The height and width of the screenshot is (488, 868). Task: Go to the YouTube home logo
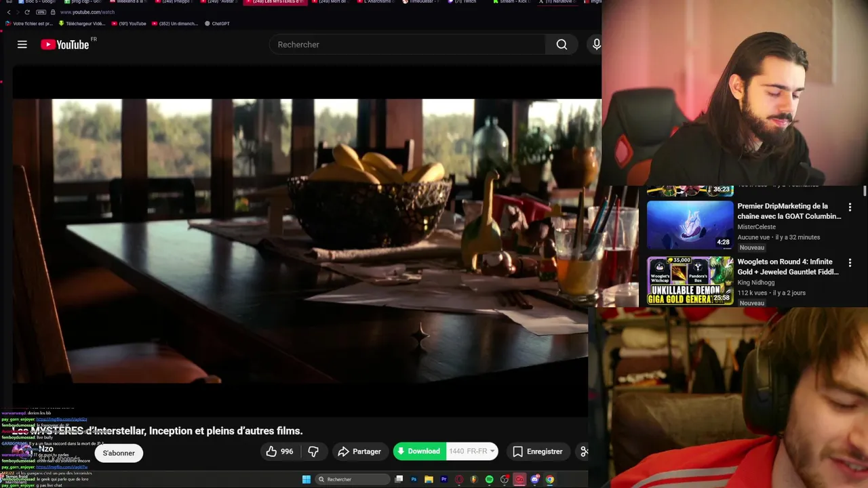tap(64, 44)
